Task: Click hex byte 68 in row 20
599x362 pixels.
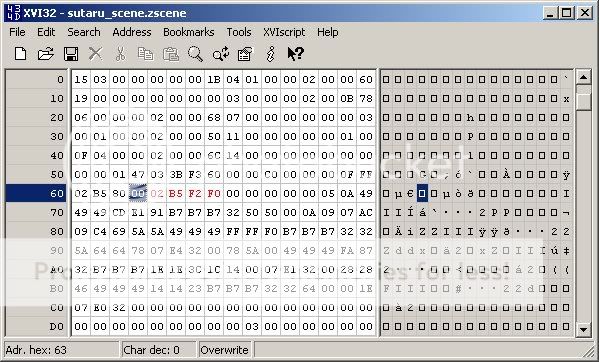Action: click(x=214, y=117)
